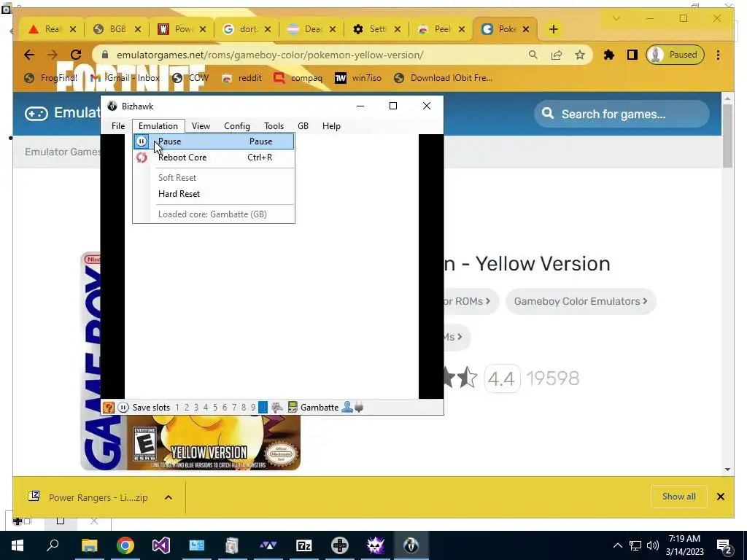This screenshot has width=747, height=560.
Task: Select save slot 6 in status bar
Action: click(x=225, y=408)
